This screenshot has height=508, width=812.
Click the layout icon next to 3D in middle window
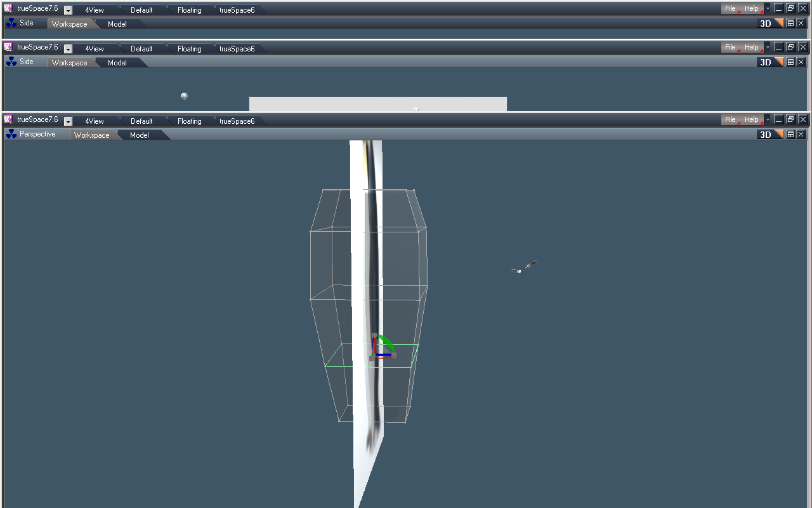click(790, 62)
